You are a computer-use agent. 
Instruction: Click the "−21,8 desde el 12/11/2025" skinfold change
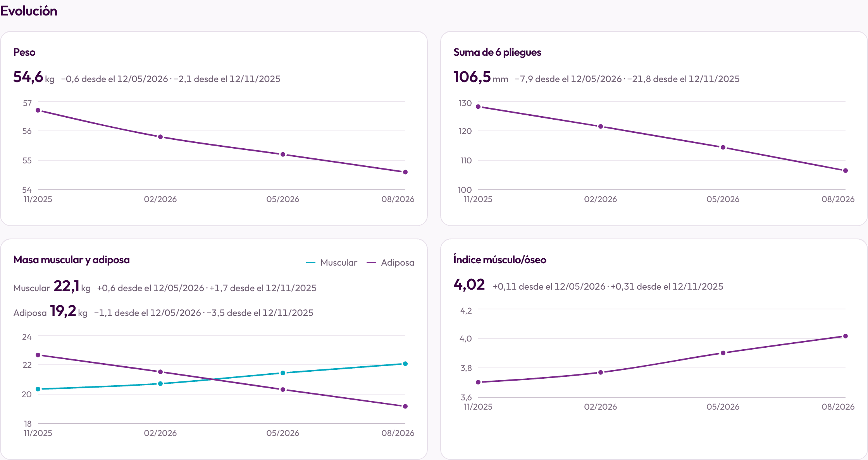pos(684,79)
